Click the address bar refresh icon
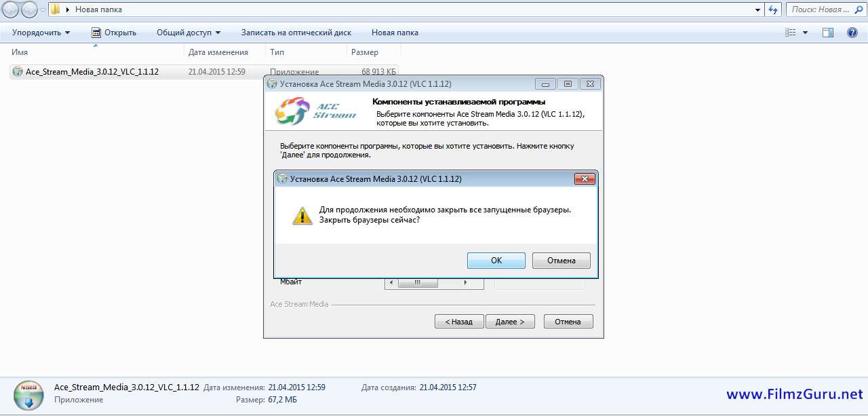868x416 pixels. tap(773, 10)
